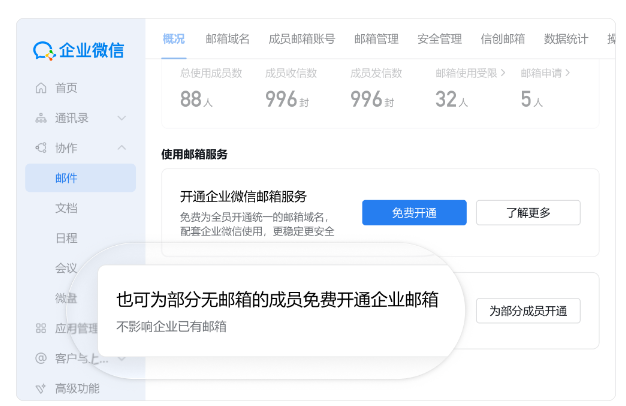Image resolution: width=626 pixels, height=406 pixels.
Task: Click the 高级功能 icon
Action: 41,388
